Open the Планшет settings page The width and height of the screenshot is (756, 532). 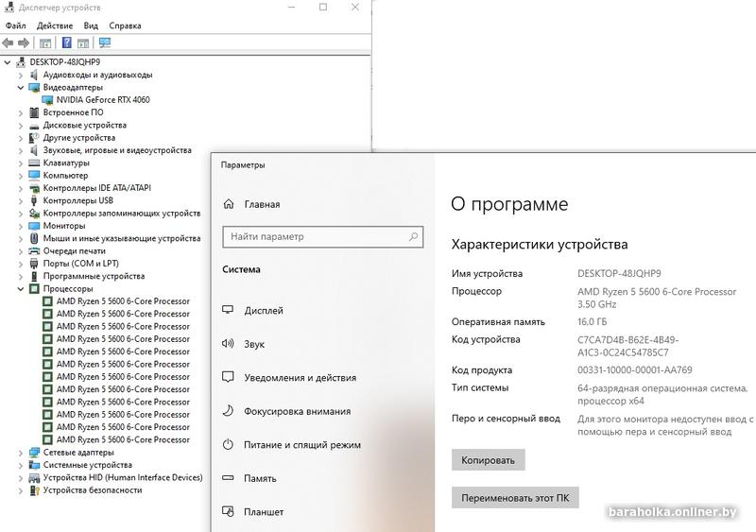[264, 512]
